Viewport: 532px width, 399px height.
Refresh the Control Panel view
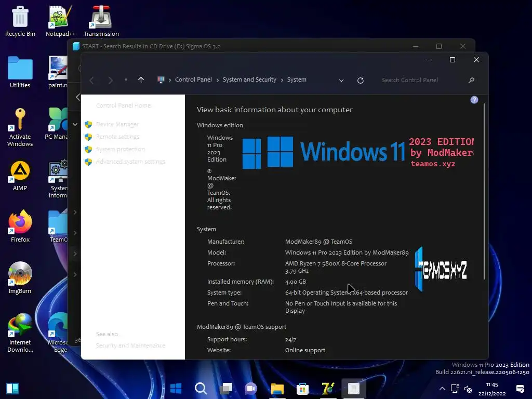[x=361, y=80]
